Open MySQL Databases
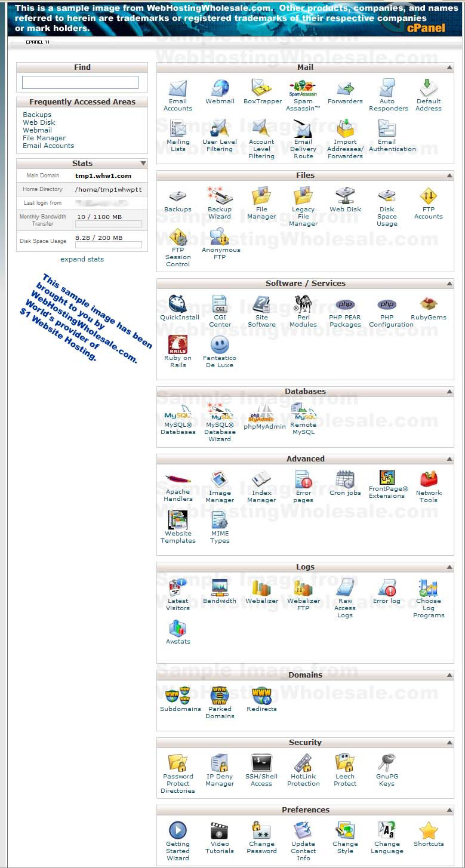The width and height of the screenshot is (465, 868). click(x=178, y=420)
